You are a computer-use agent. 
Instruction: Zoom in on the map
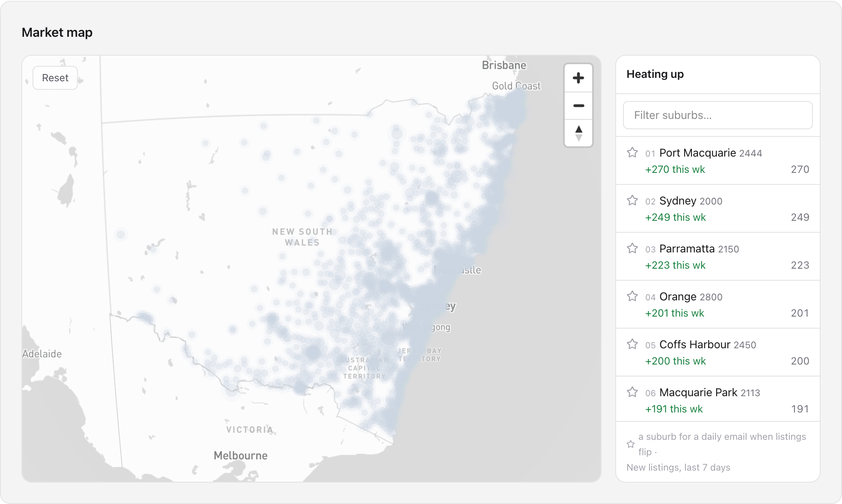pos(578,78)
